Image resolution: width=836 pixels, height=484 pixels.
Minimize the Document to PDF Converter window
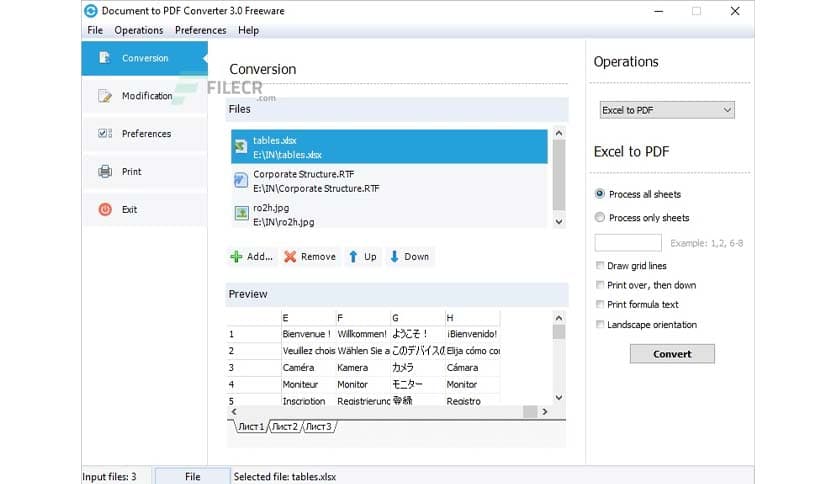(659, 11)
